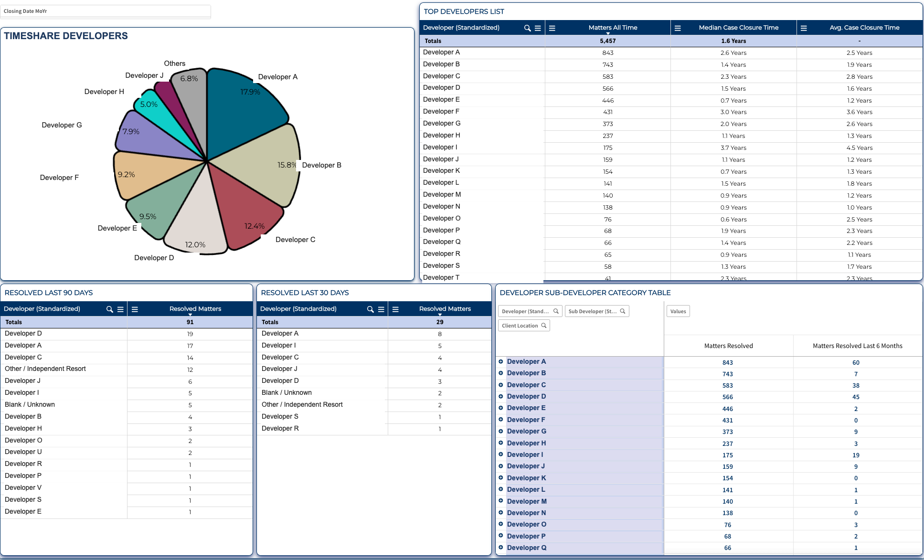This screenshot has height=560, width=924.
Task: Expand the Developer F pivot row
Action: click(501, 420)
